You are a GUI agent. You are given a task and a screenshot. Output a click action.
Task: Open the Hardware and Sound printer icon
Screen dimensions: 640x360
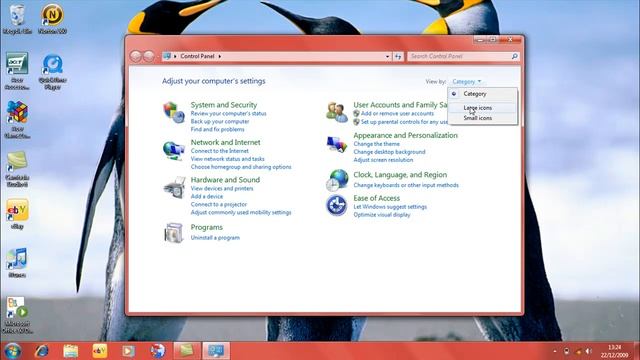point(175,188)
